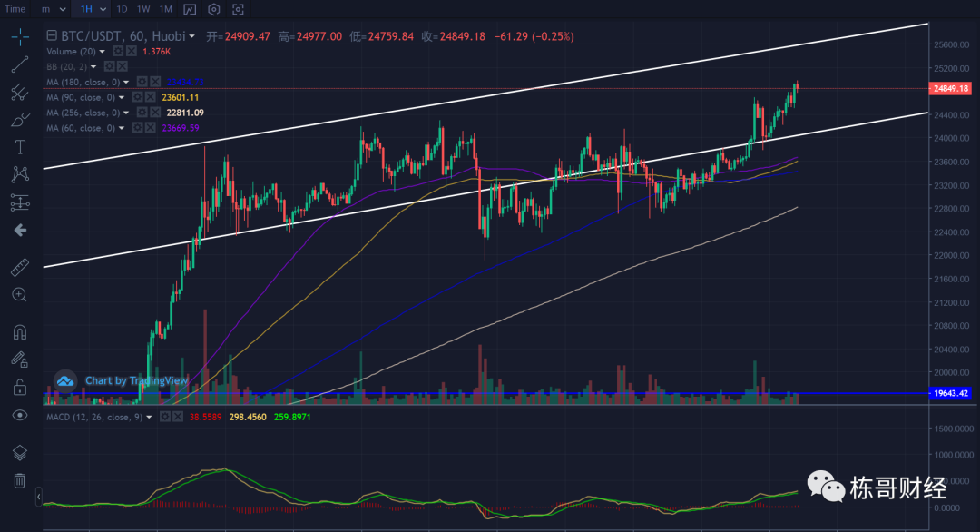980x532 pixels.
Task: Open the object tree layers icon
Action: click(x=19, y=452)
